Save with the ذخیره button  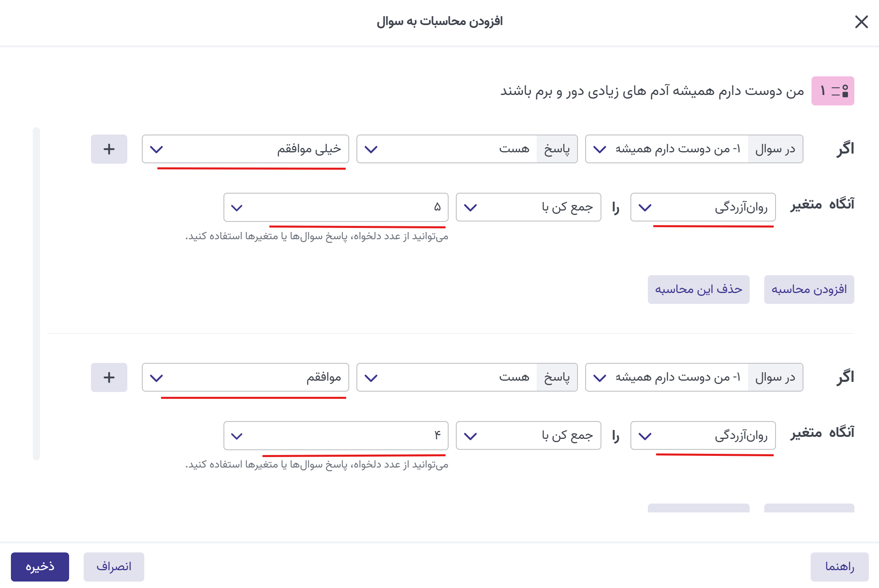click(x=40, y=567)
